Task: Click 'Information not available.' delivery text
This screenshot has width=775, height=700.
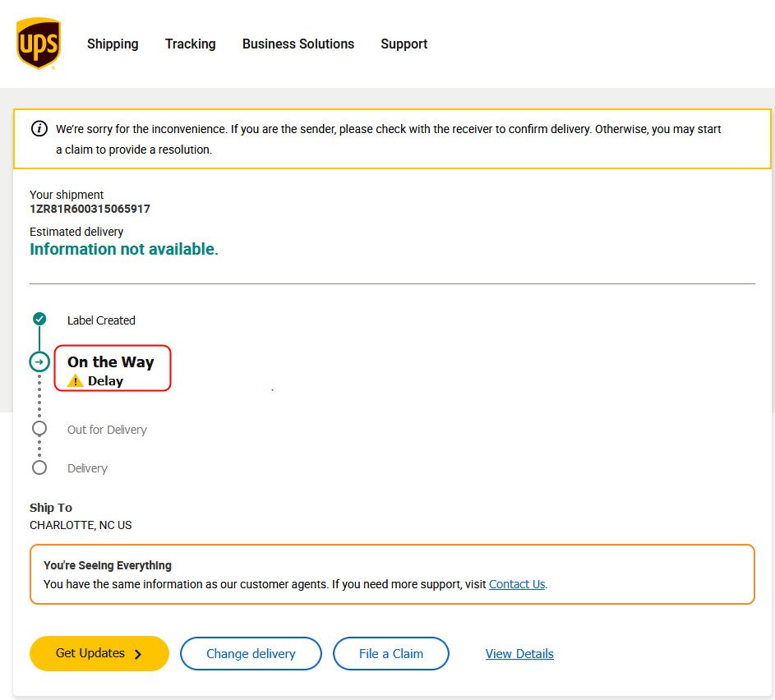Action: (124, 249)
